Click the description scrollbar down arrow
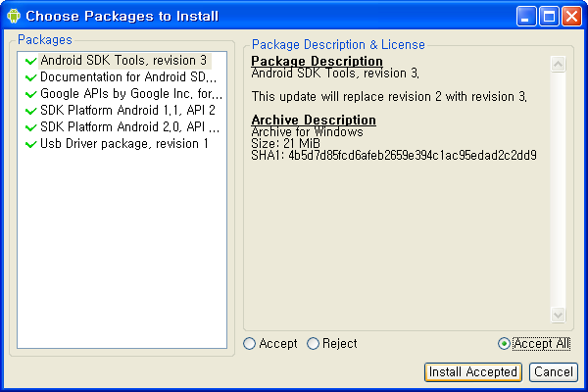The width and height of the screenshot is (588, 392). point(558,315)
